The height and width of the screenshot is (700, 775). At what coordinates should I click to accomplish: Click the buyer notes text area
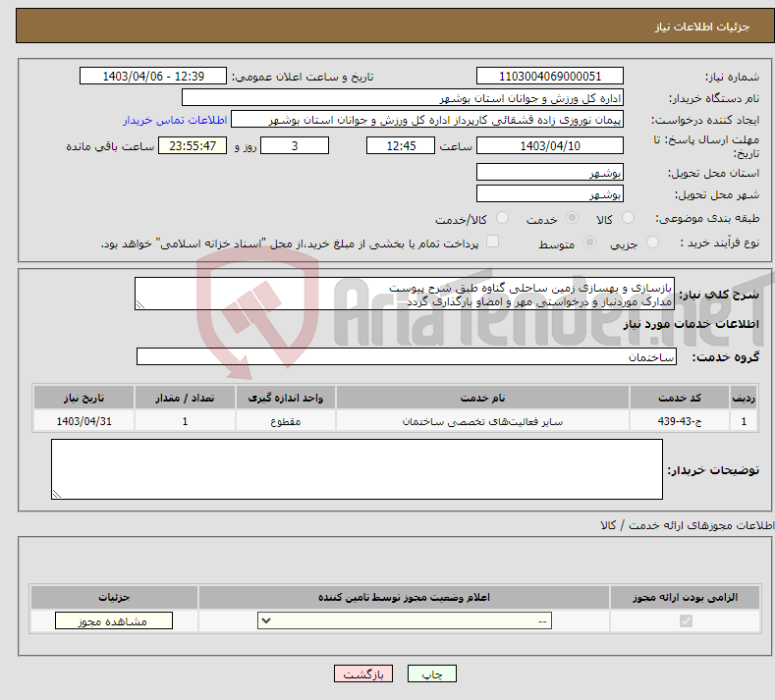357,469
